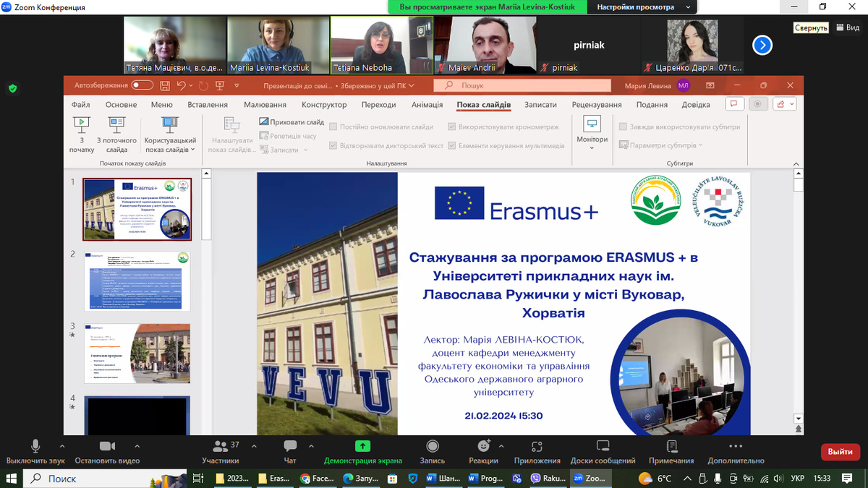Show next participants with blue arrow

click(762, 45)
